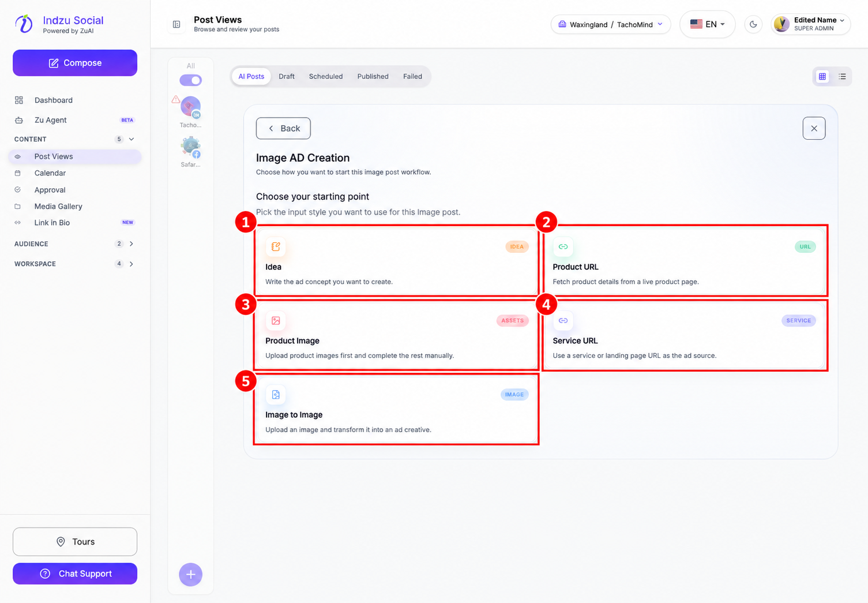Click the warning triangle on Tacho account
The width and height of the screenshot is (868, 603).
click(x=176, y=99)
